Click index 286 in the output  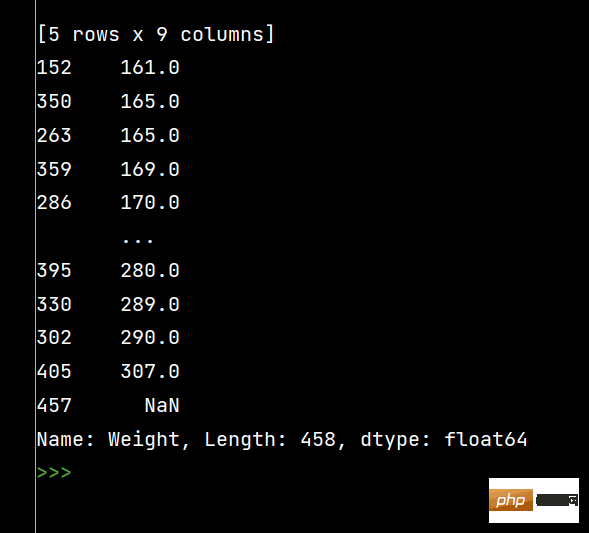54,203
